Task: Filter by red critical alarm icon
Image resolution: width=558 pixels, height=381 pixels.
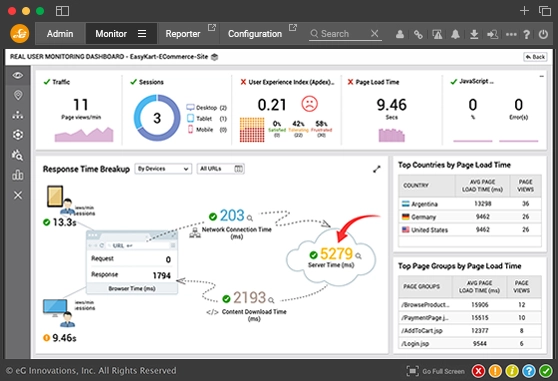Action: click(478, 371)
